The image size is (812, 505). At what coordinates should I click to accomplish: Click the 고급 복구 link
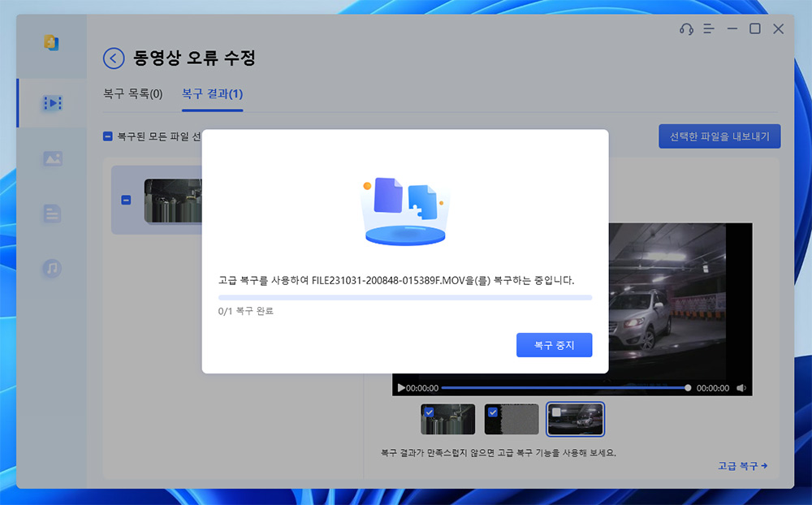[743, 466]
